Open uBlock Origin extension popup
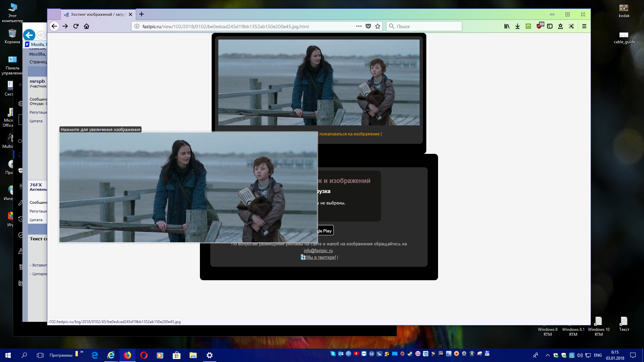Screen dimensions: 644x362 click(539, 26)
